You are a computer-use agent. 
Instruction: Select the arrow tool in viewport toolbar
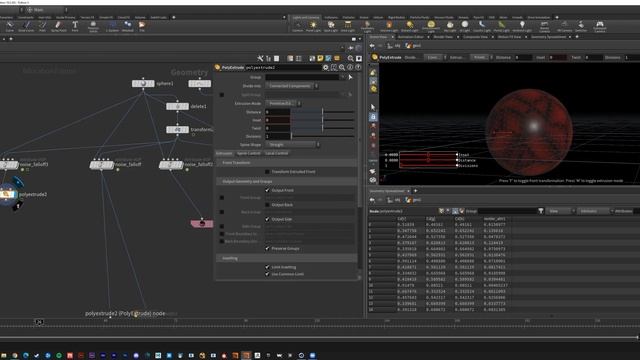pos(373,107)
